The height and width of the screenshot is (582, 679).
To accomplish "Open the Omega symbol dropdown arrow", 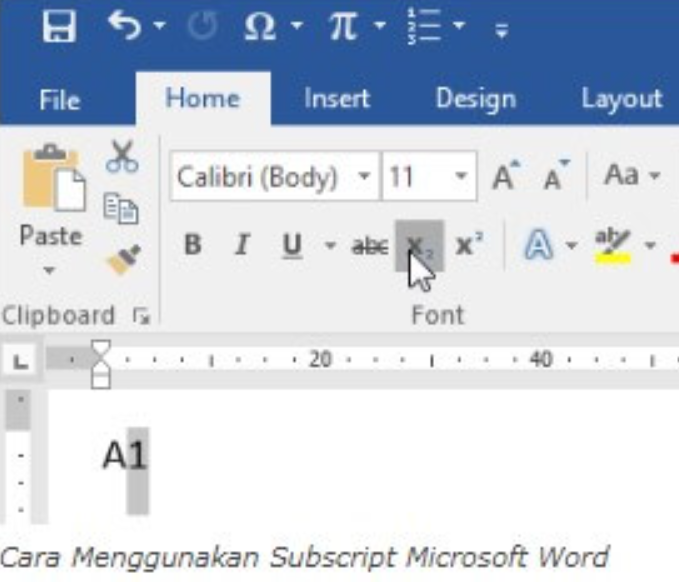I will click(x=297, y=25).
